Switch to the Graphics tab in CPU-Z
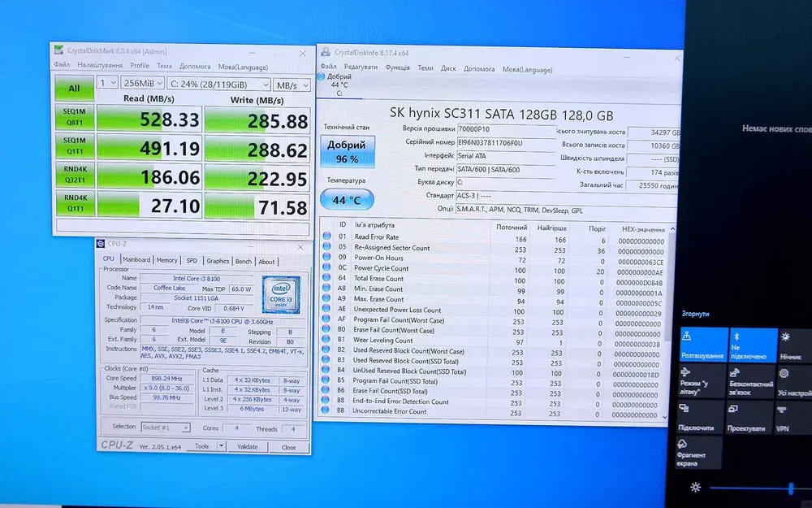 coord(218,261)
